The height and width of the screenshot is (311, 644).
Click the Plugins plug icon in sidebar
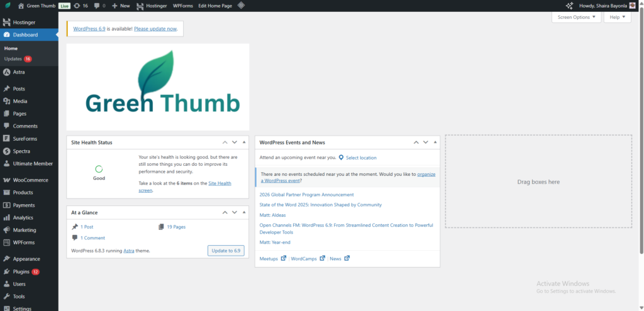6,272
